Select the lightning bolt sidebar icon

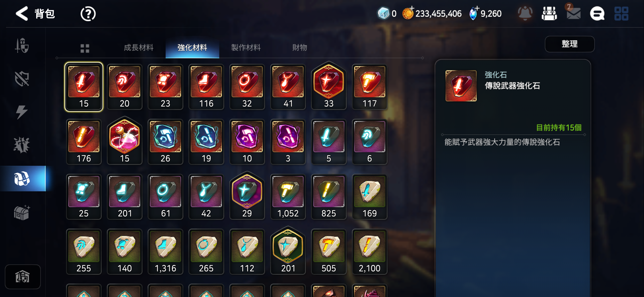[x=22, y=112]
